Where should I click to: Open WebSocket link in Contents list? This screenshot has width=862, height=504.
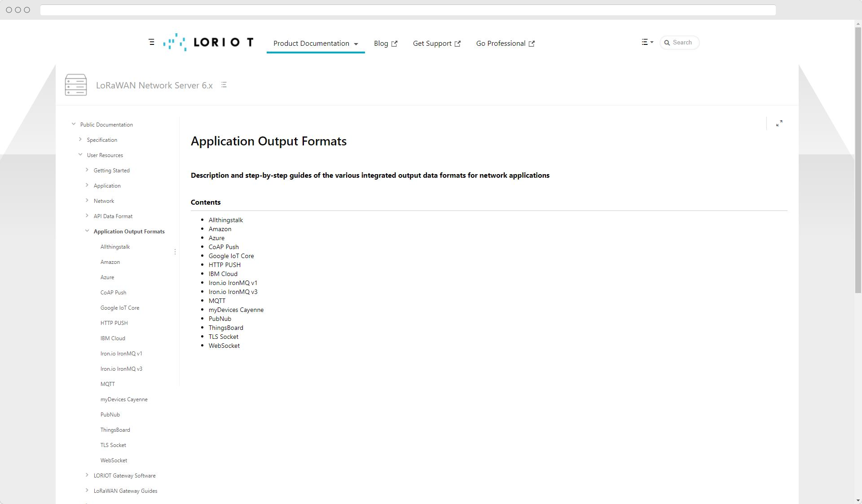coord(224,346)
